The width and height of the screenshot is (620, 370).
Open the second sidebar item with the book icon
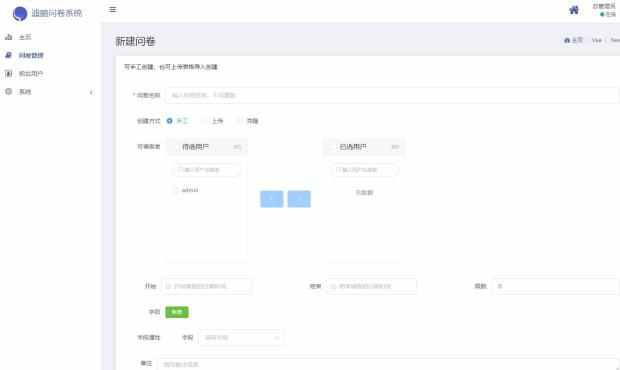click(50, 55)
